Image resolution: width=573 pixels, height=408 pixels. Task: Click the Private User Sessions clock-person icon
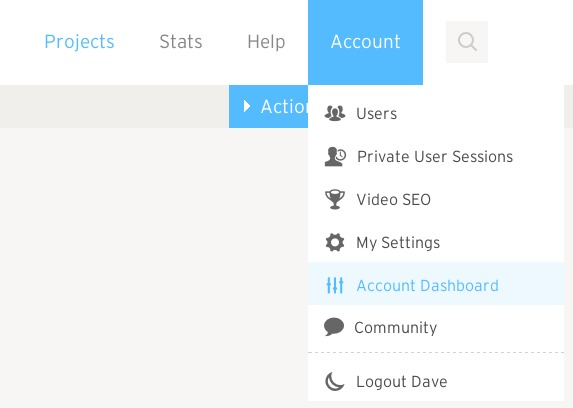click(335, 156)
